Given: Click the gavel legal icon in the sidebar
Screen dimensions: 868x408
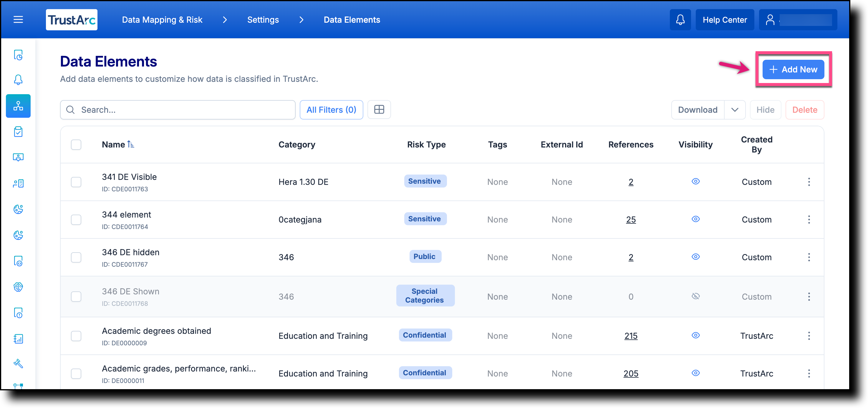Looking at the screenshot, I should point(18,364).
